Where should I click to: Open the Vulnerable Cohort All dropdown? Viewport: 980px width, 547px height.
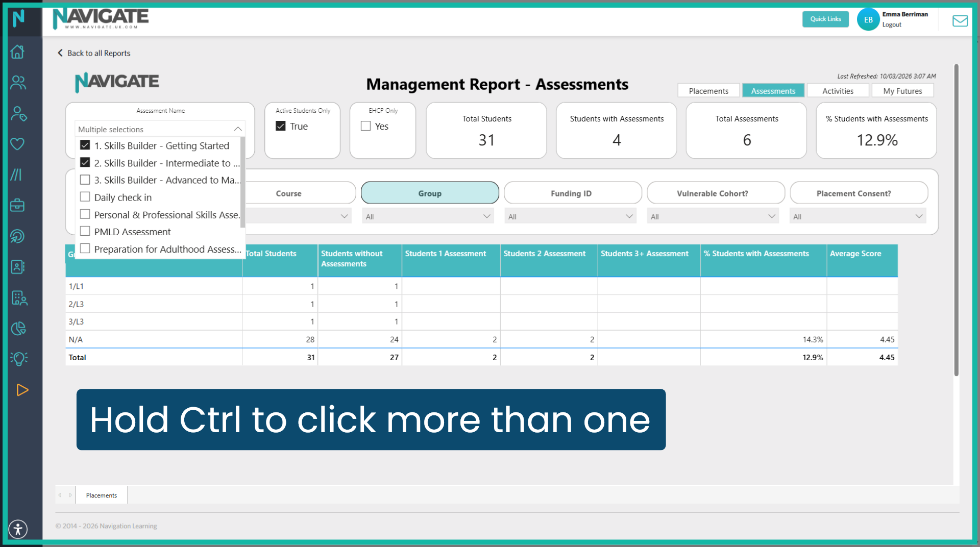coord(713,215)
